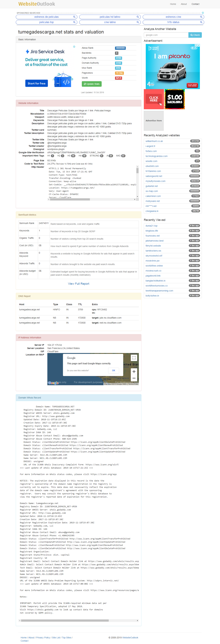Click the Jira ad info icon
220x644 pixels.
[x=74, y=47]
